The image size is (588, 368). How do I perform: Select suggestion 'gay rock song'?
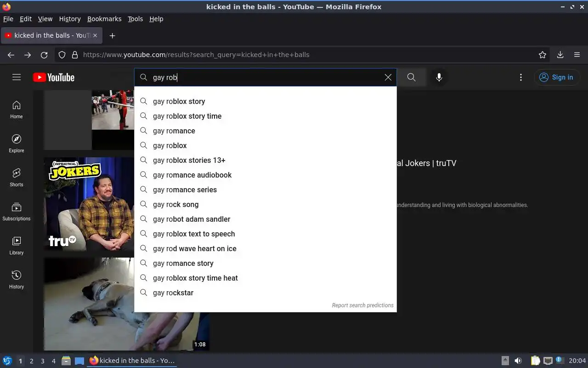tap(266, 204)
